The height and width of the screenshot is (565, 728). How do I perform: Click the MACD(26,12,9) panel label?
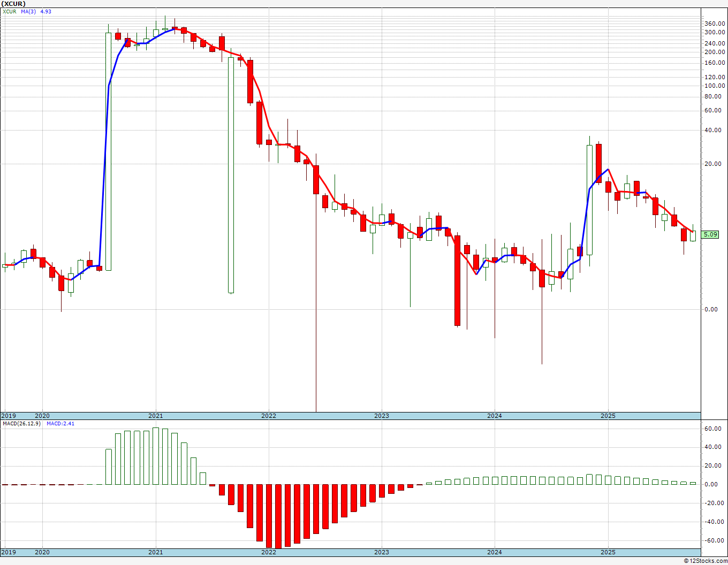click(21, 424)
